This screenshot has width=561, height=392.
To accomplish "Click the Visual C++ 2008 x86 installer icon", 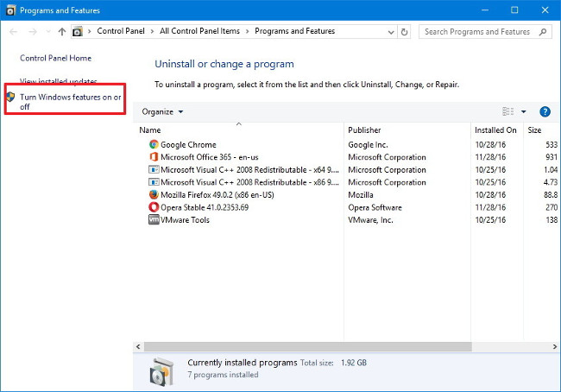I will (x=154, y=182).
